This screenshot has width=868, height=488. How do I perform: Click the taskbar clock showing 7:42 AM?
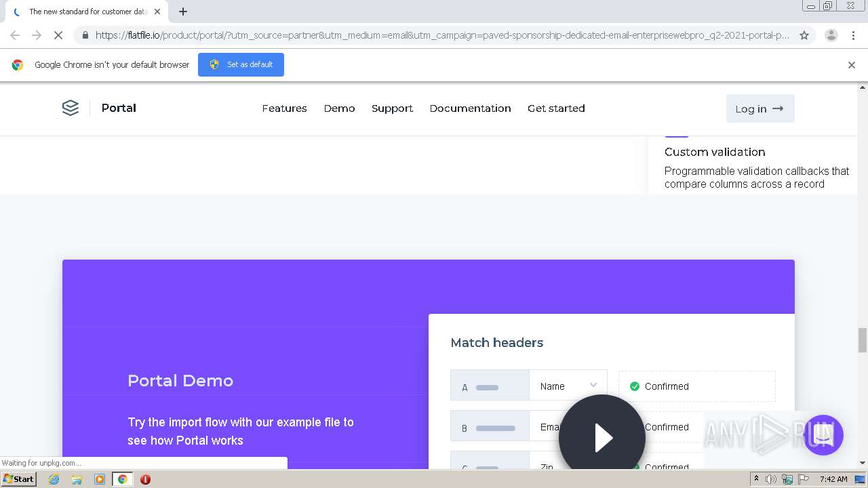tap(833, 479)
